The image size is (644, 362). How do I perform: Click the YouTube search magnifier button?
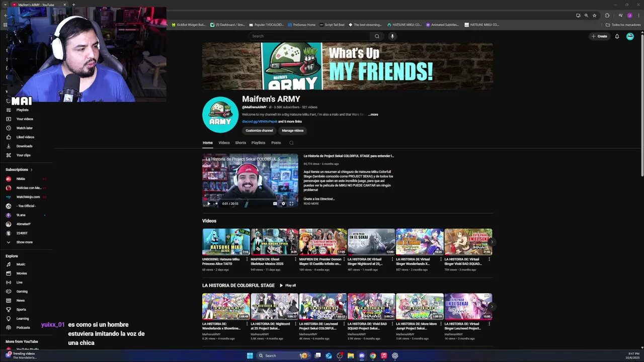tap(377, 36)
